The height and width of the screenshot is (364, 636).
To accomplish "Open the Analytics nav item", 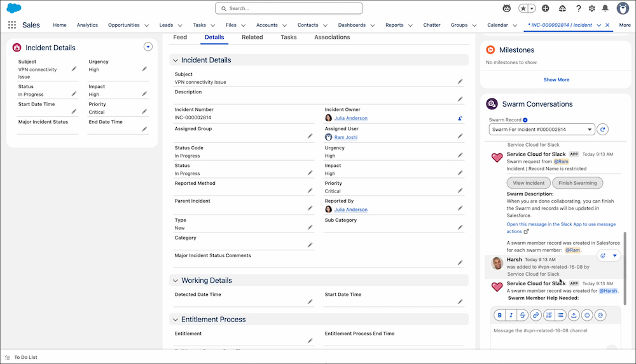I will 87,25.
